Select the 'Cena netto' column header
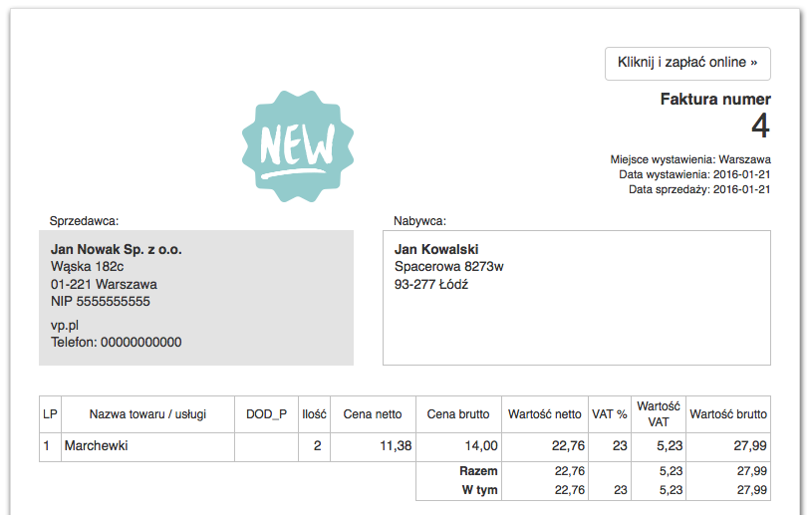 pyautogui.click(x=373, y=414)
